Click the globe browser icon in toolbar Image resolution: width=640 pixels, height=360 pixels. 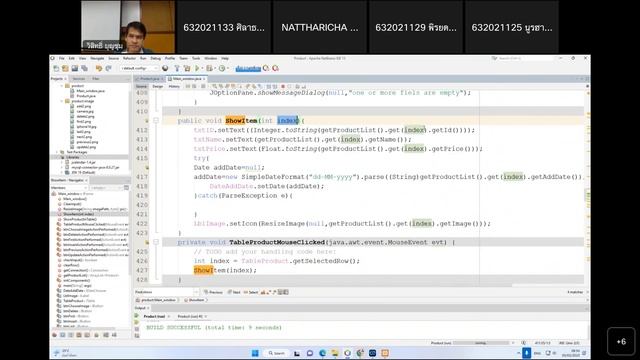pyautogui.click(x=165, y=68)
